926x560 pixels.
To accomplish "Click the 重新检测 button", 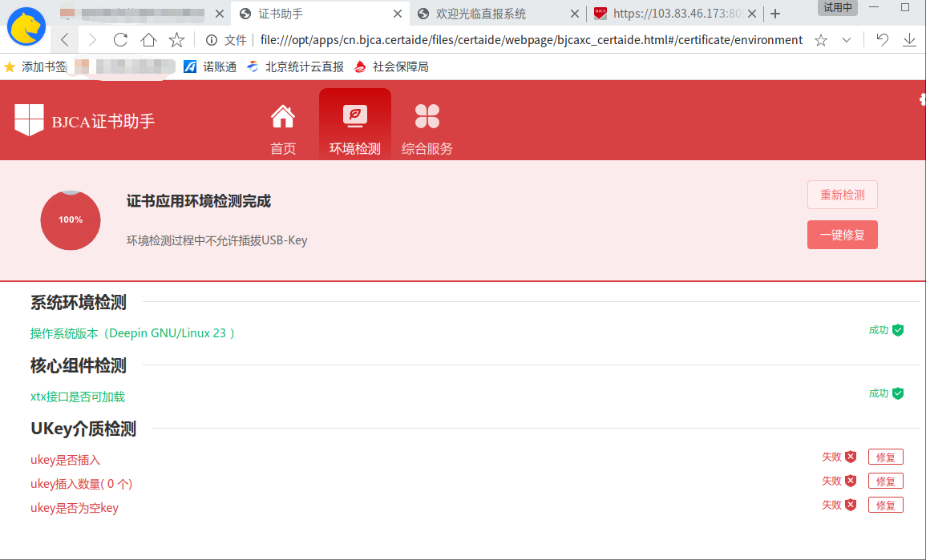I will (x=842, y=195).
